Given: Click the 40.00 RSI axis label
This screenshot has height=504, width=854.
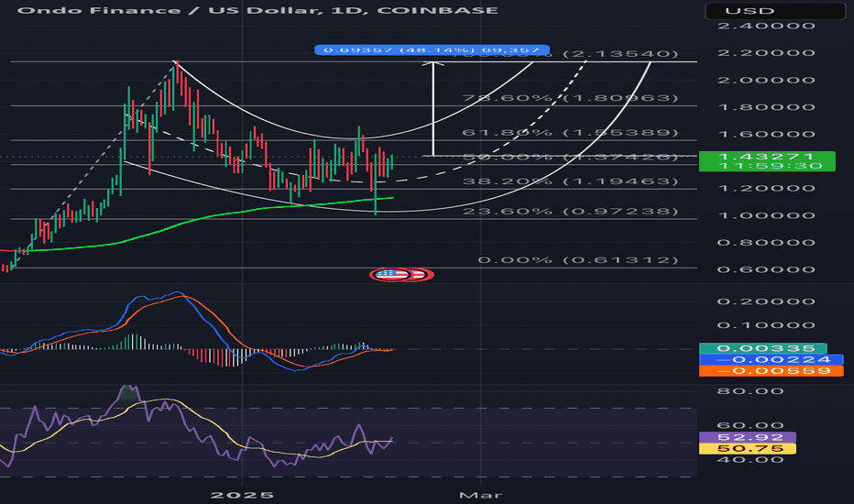Looking at the screenshot, I should [751, 460].
